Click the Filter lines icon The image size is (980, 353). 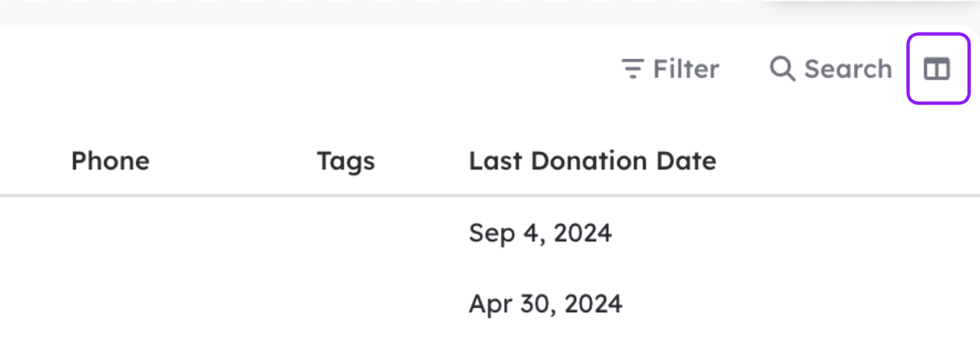point(633,69)
